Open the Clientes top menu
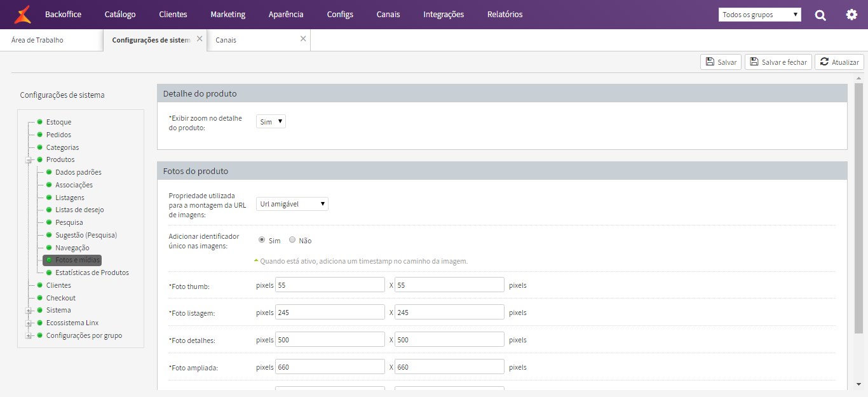The height and width of the screenshot is (397, 868). [173, 14]
